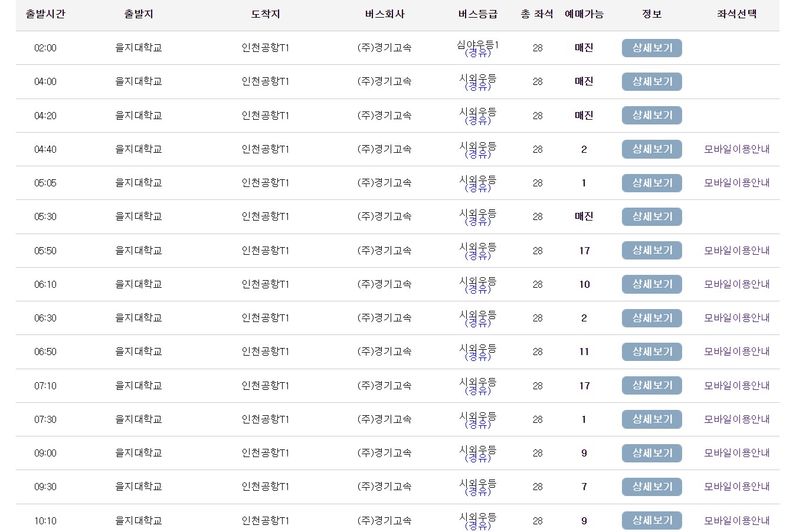Click the (경유) link in the 04:00 row

click(478, 87)
